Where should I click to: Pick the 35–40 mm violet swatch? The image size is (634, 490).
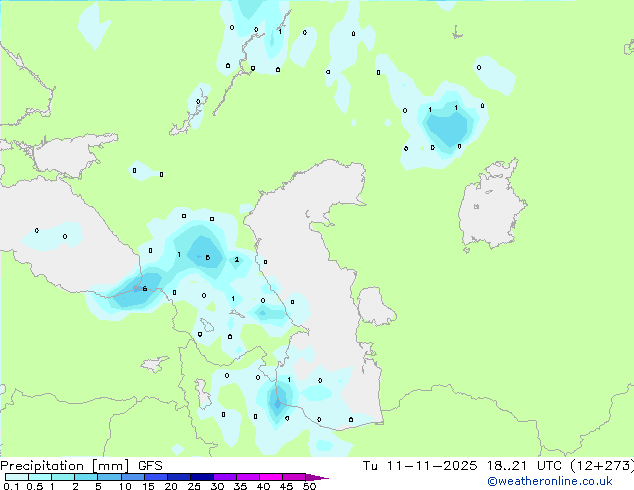point(248,477)
